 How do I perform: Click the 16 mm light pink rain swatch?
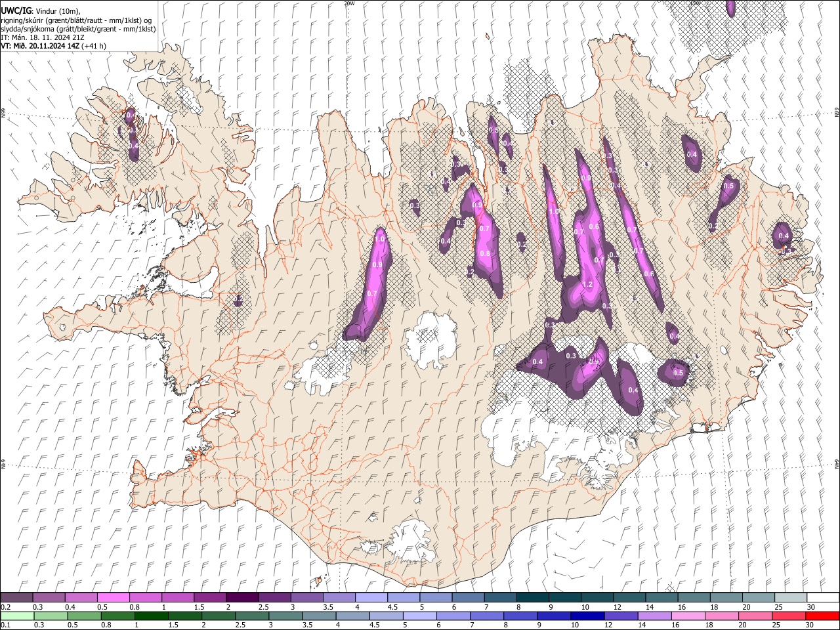pyautogui.click(x=688, y=616)
